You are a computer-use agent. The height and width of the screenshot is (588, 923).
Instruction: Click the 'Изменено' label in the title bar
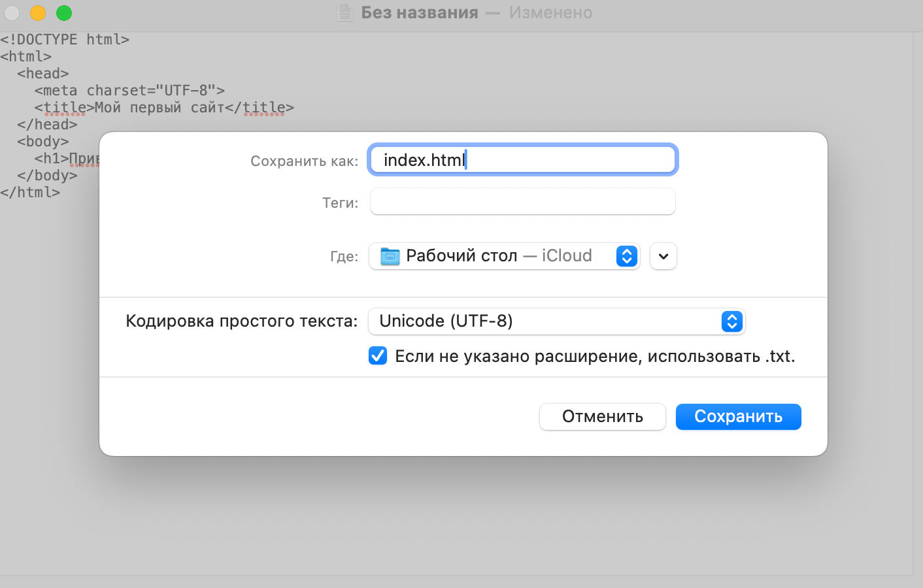point(550,12)
